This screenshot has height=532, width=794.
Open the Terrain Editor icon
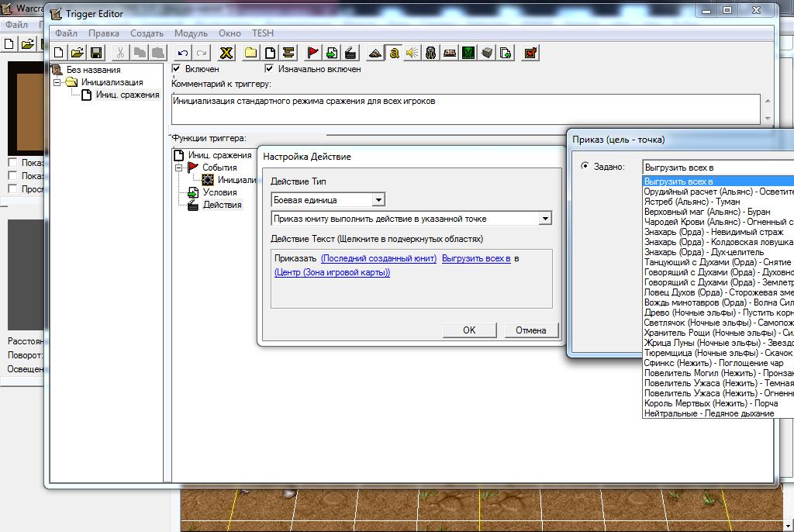(x=375, y=53)
